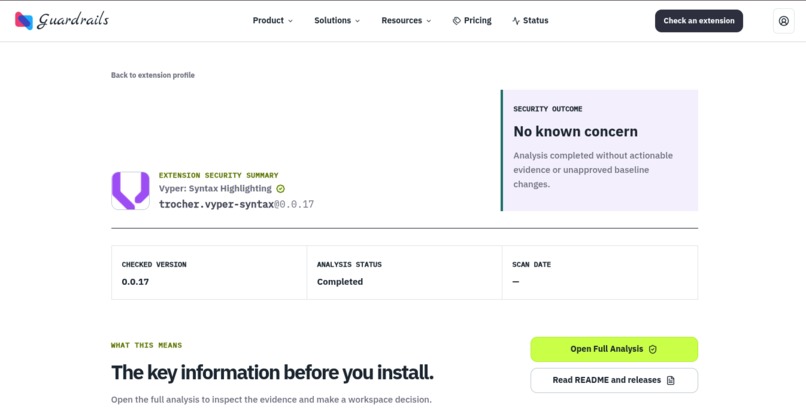Click the WHAT THIS MEANS label
Viewport: 806px width, 408px height.
[146, 345]
